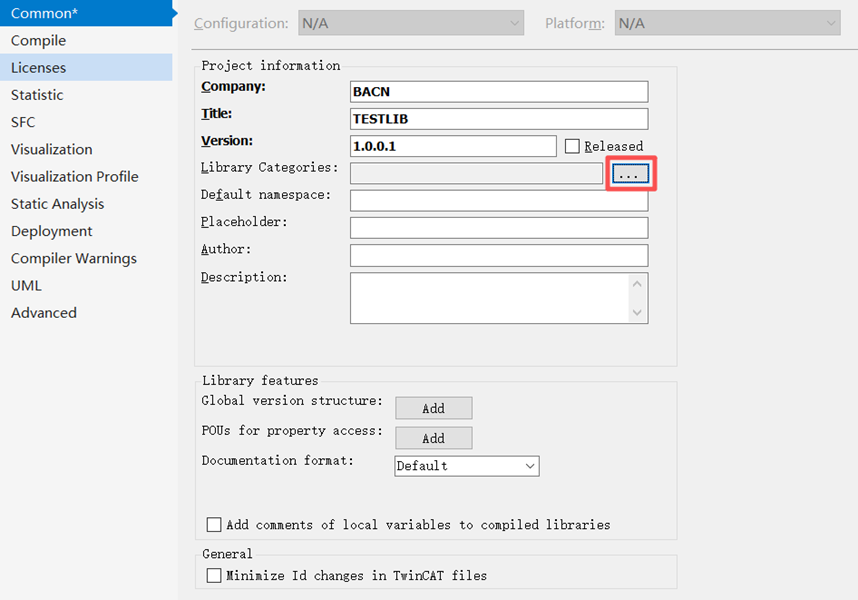Expand the Configuration dropdown

click(x=410, y=23)
